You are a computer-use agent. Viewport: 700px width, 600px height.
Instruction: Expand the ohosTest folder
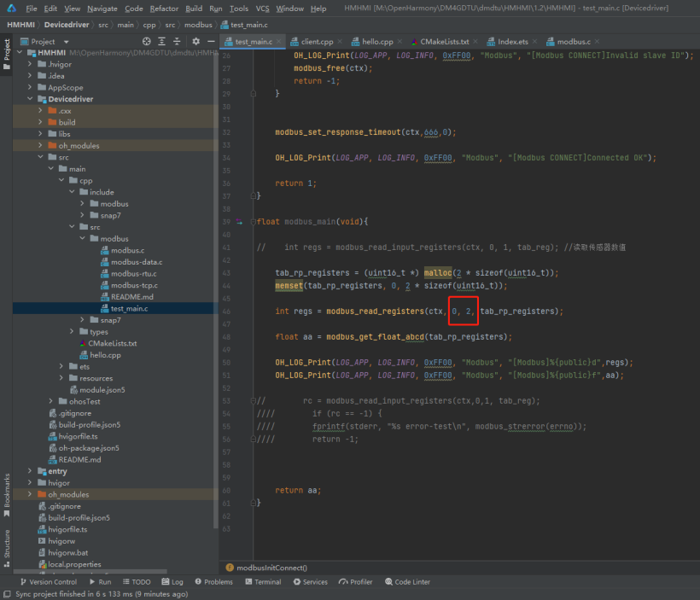[50, 401]
